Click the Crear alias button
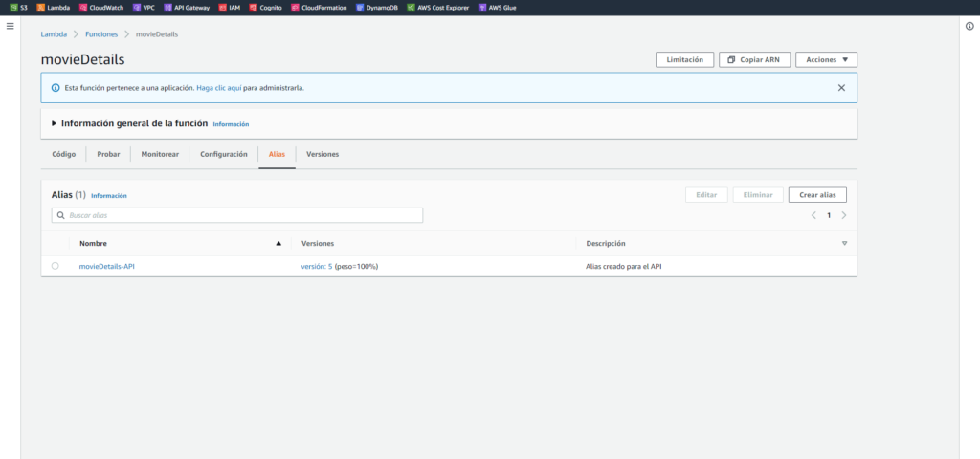 817,195
